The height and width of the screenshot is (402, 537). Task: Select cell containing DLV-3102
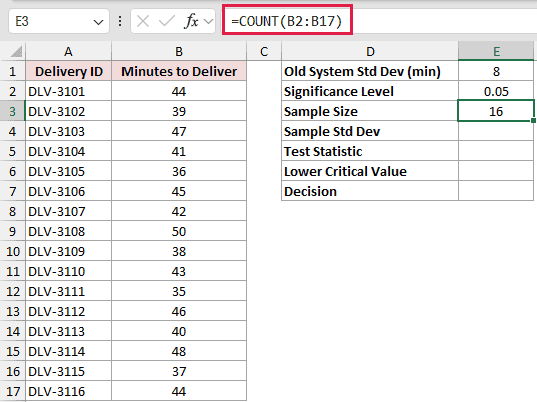(x=68, y=111)
